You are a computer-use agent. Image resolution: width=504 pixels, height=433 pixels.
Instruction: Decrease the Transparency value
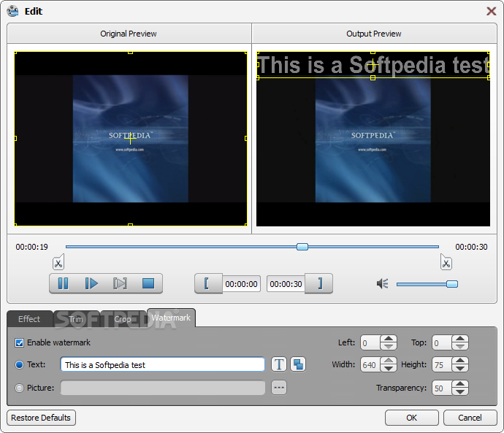[x=460, y=391]
